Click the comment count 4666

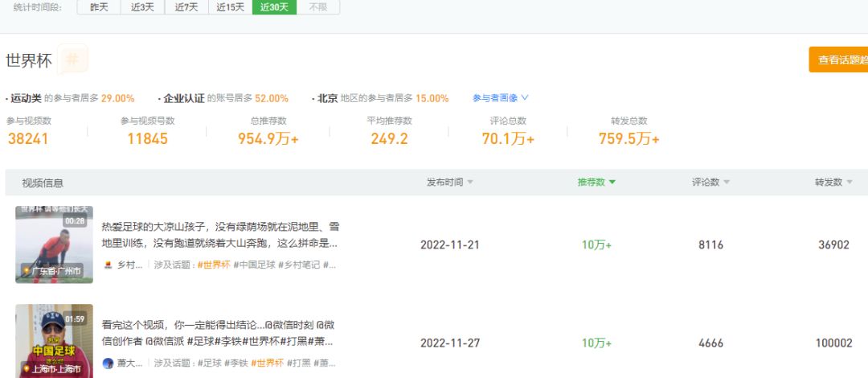point(710,343)
